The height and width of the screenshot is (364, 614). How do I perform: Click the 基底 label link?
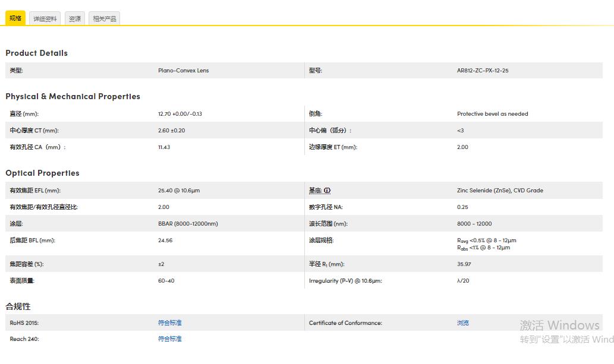click(x=315, y=191)
